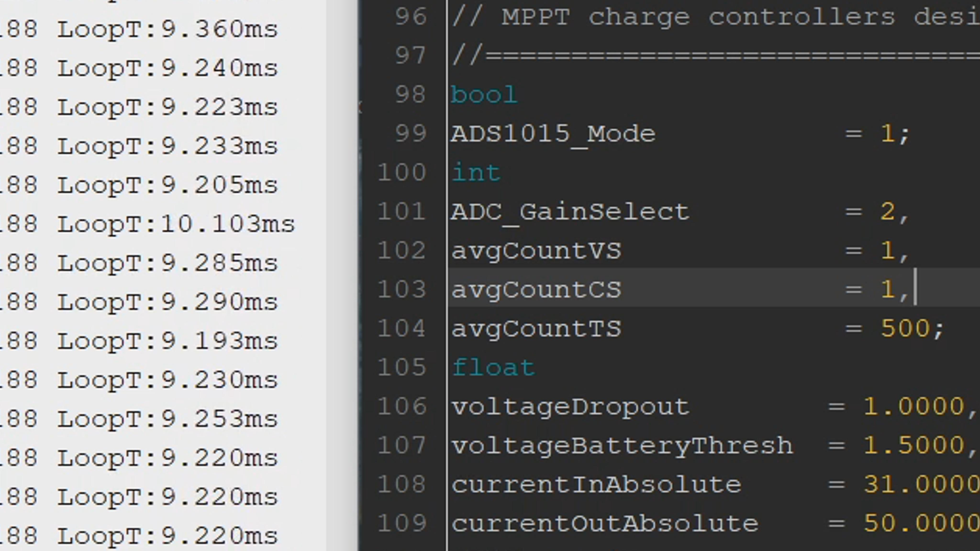Select the ADS1015_Mode variable name
The height and width of the screenshot is (551, 980).
(553, 134)
